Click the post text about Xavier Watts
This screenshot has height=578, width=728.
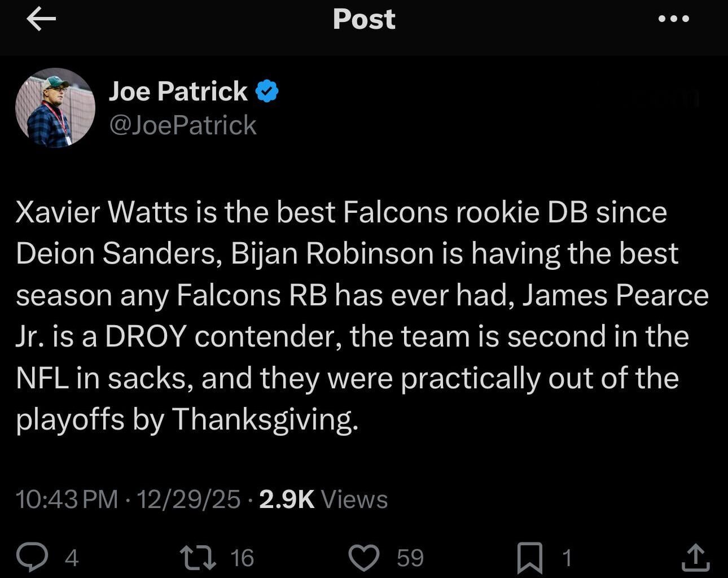point(361,315)
